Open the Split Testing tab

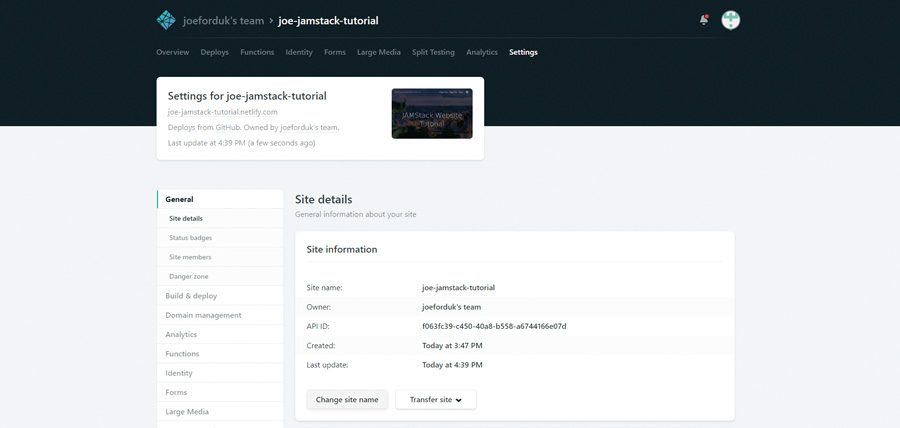433,52
